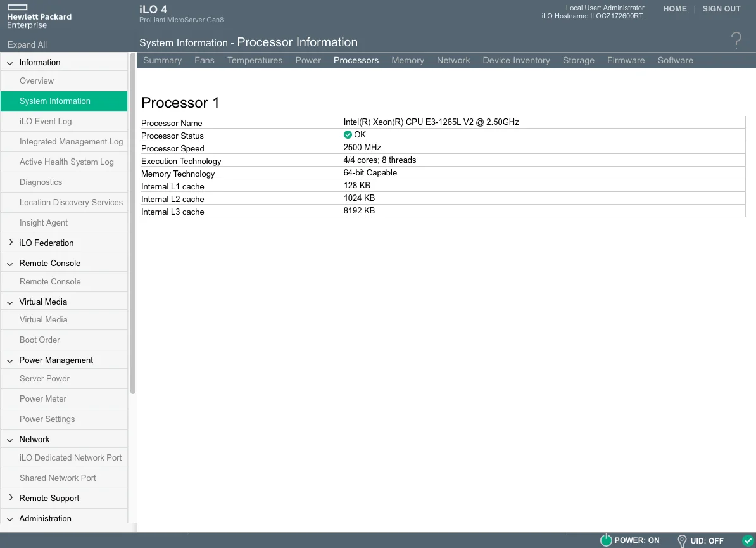The image size is (756, 548).
Task: Switch to the Storage tab
Action: (x=579, y=60)
